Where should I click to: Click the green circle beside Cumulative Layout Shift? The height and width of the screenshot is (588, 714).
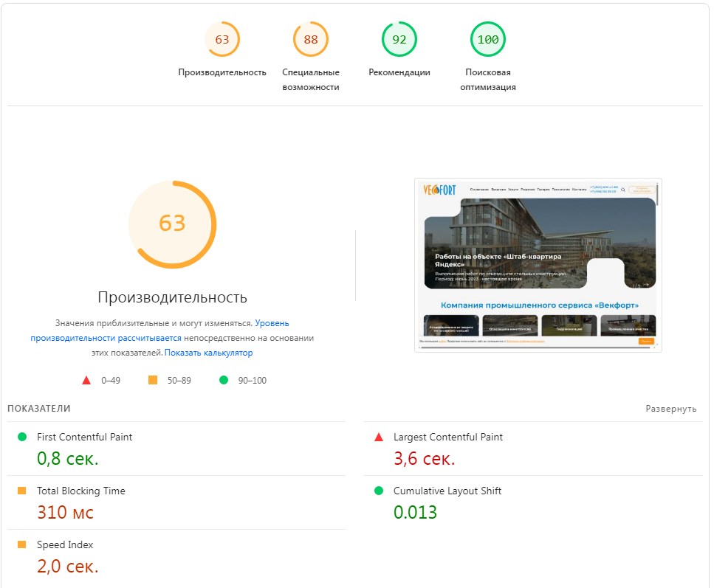(377, 491)
